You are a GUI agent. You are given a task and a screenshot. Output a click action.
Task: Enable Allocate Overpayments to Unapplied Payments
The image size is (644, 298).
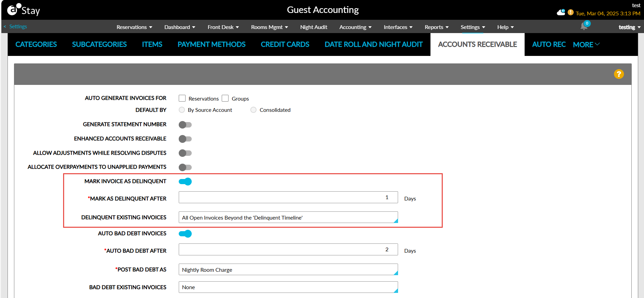(185, 167)
